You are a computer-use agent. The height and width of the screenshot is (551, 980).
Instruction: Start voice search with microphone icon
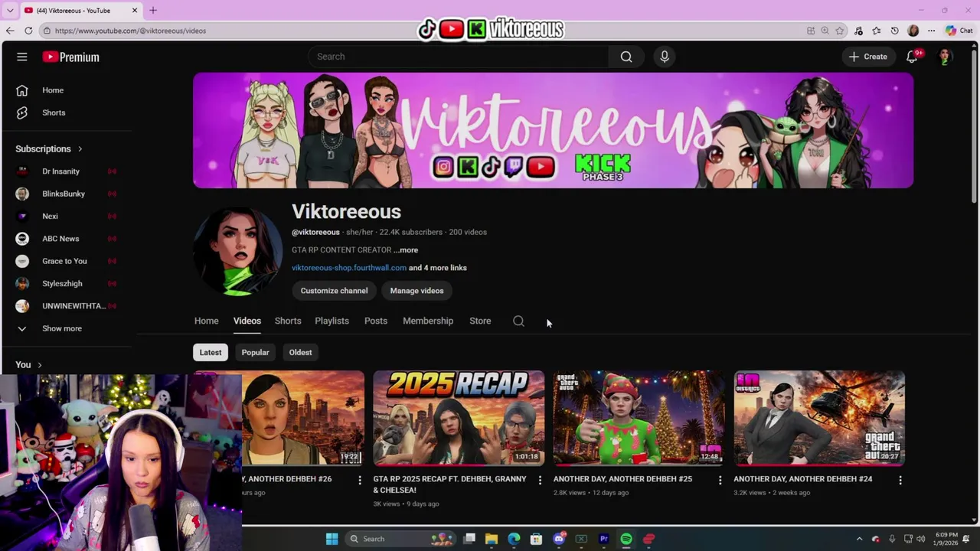665,57
